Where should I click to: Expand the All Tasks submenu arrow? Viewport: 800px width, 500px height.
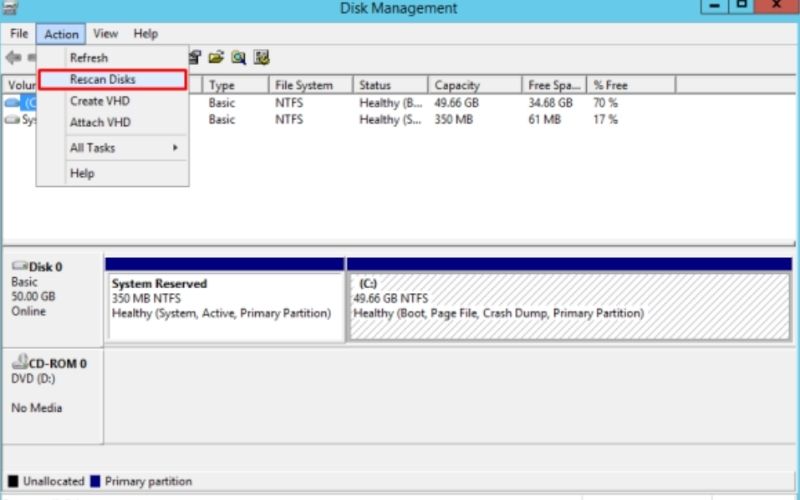(175, 148)
